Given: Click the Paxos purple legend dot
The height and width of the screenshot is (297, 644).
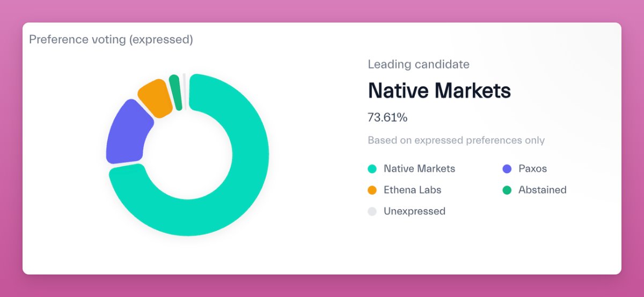Looking at the screenshot, I should point(507,169).
